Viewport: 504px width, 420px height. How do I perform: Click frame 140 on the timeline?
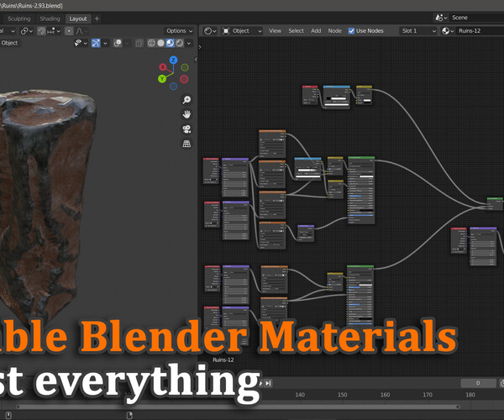click(300, 395)
